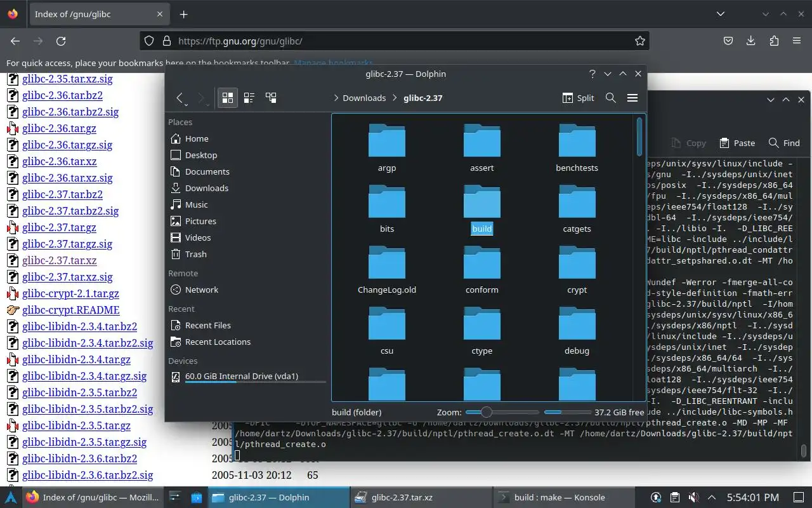Select the conform folder
The image size is (812, 508).
482,270
